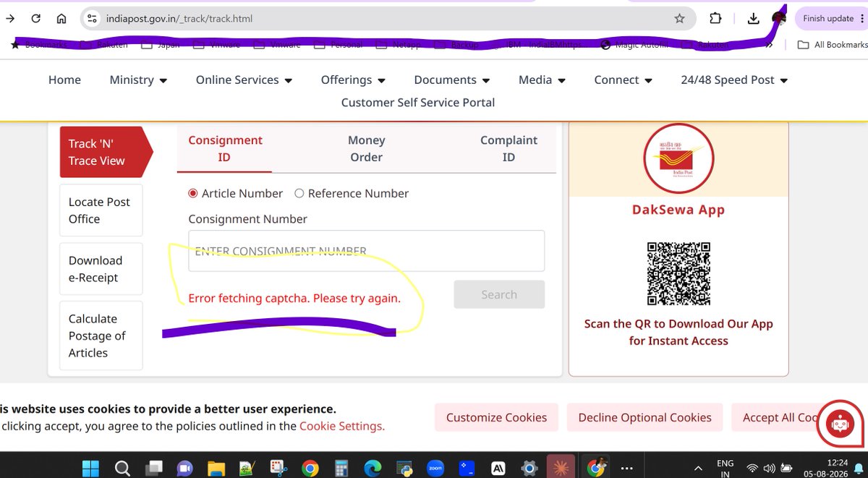Open the Extensions puzzle icon
Viewport: 868px width, 478px height.
[x=715, y=19]
